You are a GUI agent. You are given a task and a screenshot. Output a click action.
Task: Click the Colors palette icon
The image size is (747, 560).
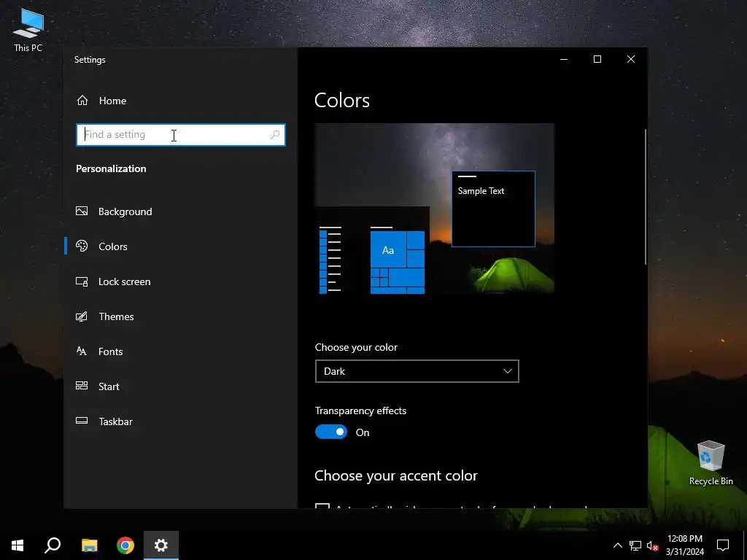pyautogui.click(x=82, y=246)
